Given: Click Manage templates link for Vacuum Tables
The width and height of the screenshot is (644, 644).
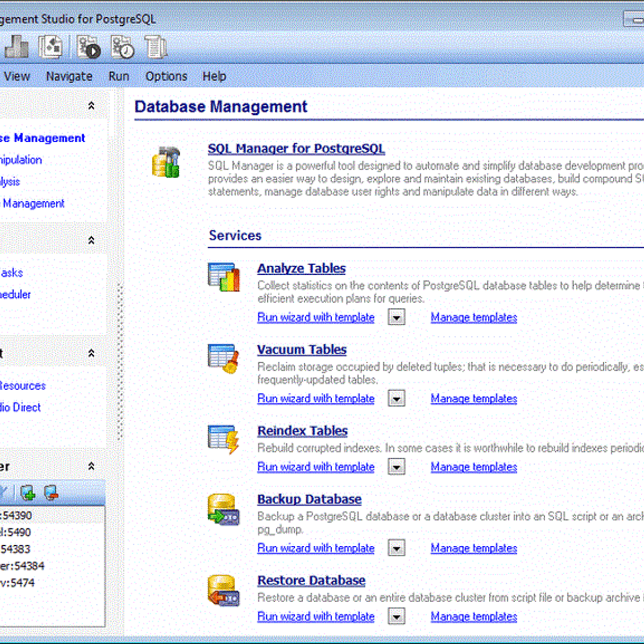Looking at the screenshot, I should [473, 399].
